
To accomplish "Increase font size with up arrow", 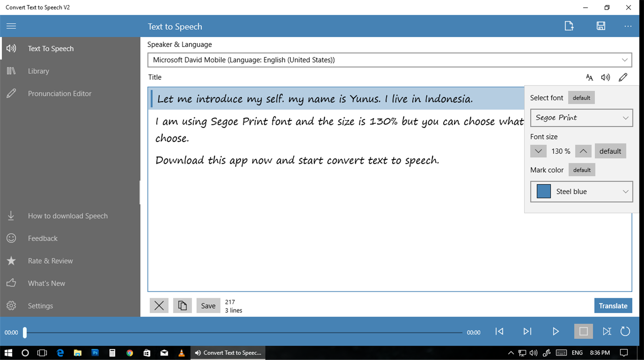I will pos(583,151).
